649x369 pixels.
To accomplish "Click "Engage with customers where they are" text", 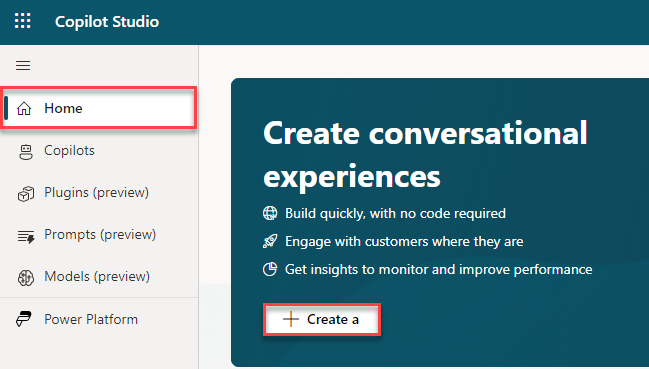I will coord(404,242).
